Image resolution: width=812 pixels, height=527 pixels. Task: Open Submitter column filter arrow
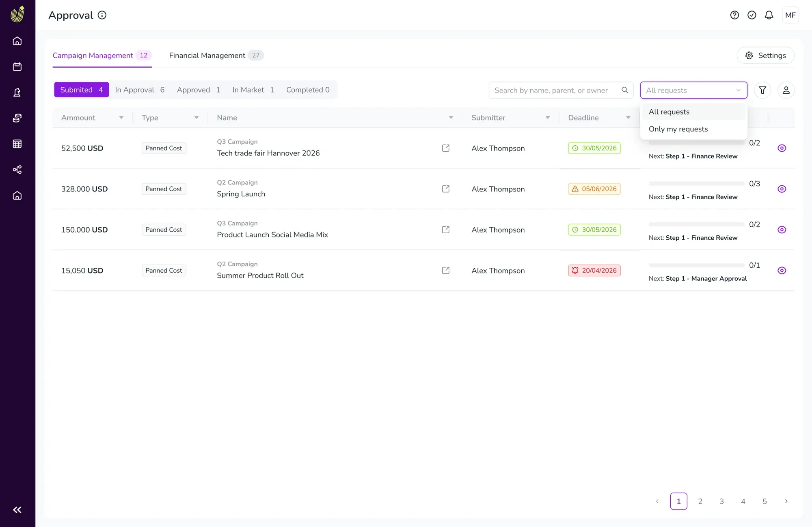548,118
